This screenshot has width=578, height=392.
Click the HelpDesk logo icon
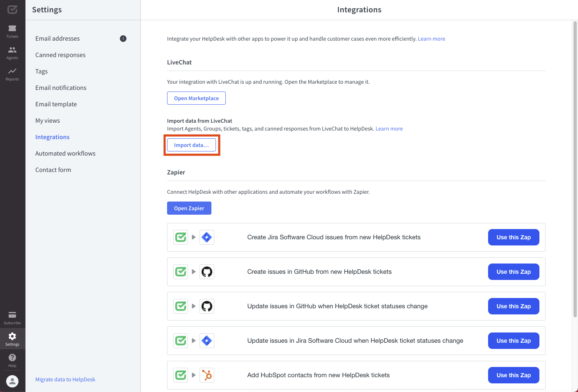click(12, 9)
